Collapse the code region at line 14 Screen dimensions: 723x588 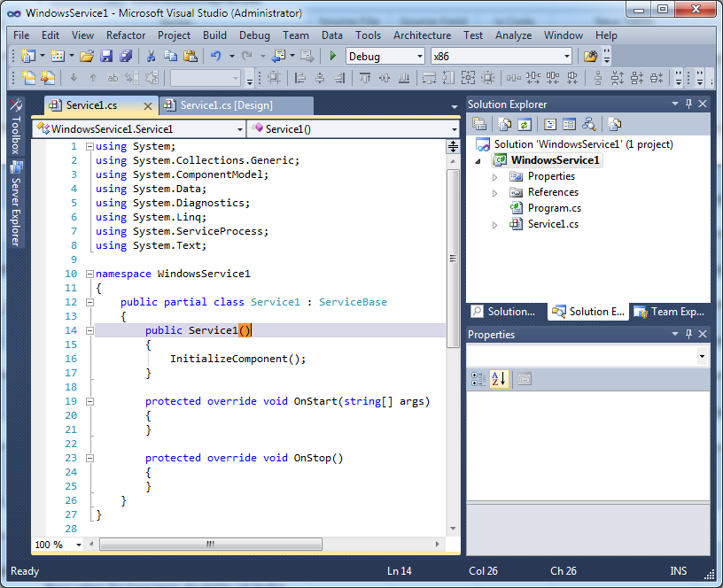pyautogui.click(x=89, y=329)
